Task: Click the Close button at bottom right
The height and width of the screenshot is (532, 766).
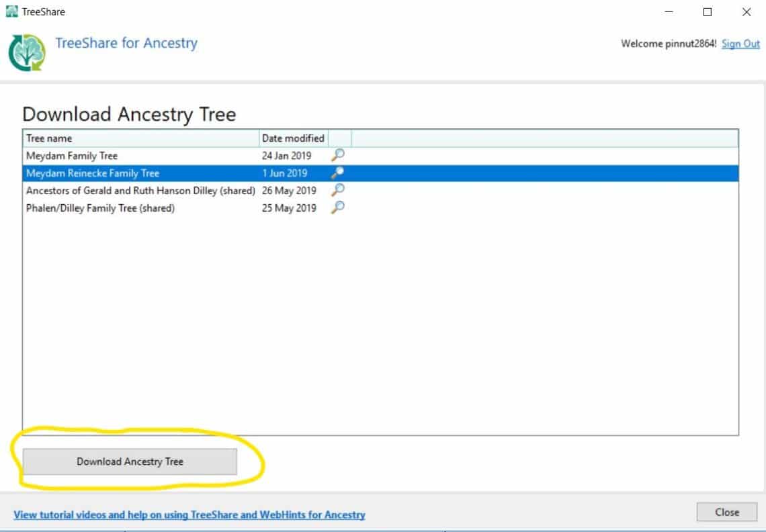Action: (x=726, y=512)
